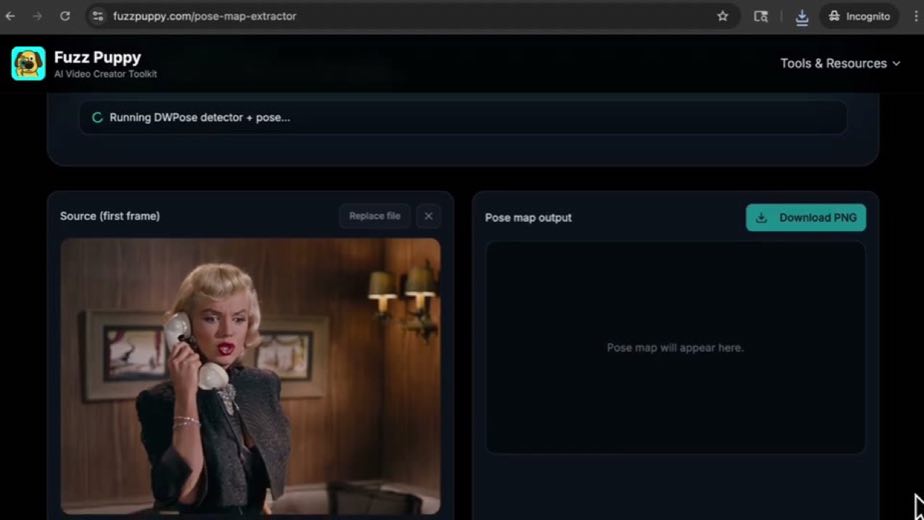Open the Chrome three-dot menu
The height and width of the screenshot is (520, 924).
pos(916,17)
